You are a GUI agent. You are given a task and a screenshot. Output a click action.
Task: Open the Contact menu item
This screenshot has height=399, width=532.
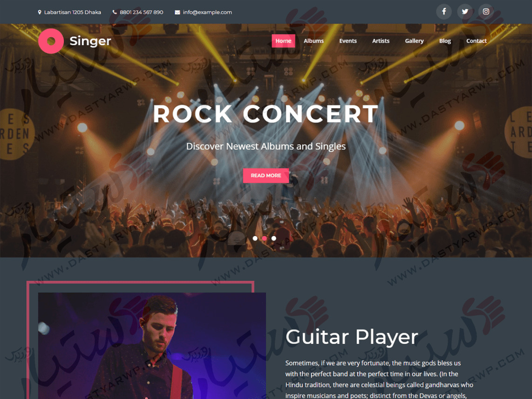tap(477, 41)
